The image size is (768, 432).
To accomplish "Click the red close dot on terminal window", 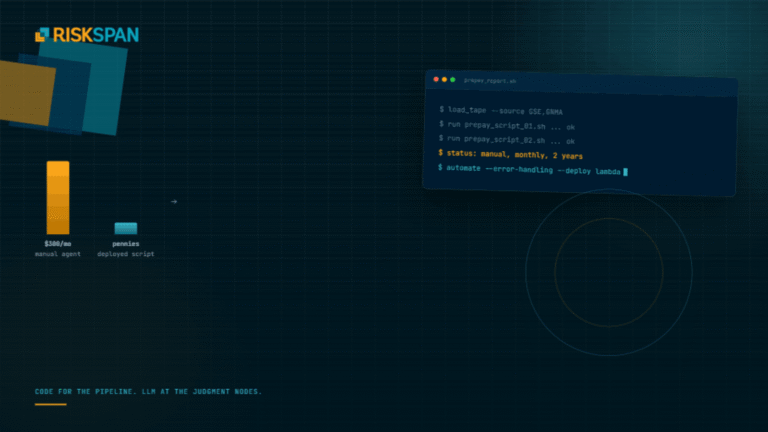I will click(436, 79).
